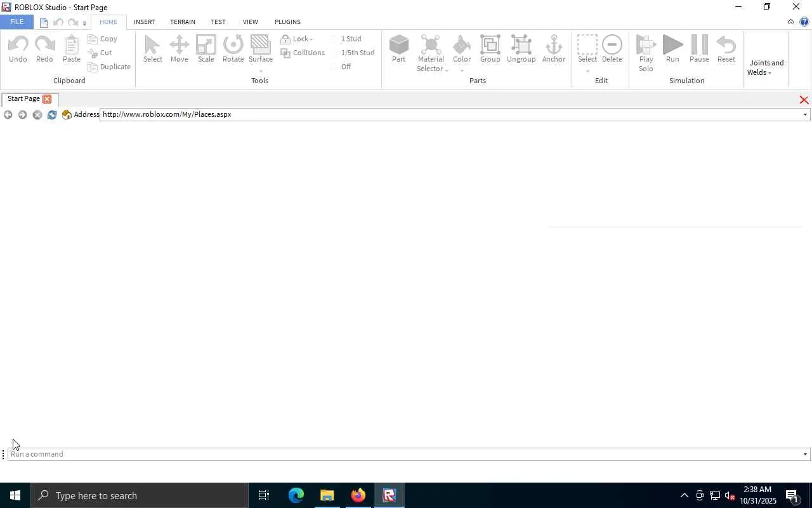
Task: Expand the Joints and Welds dropdown
Action: [x=766, y=67]
